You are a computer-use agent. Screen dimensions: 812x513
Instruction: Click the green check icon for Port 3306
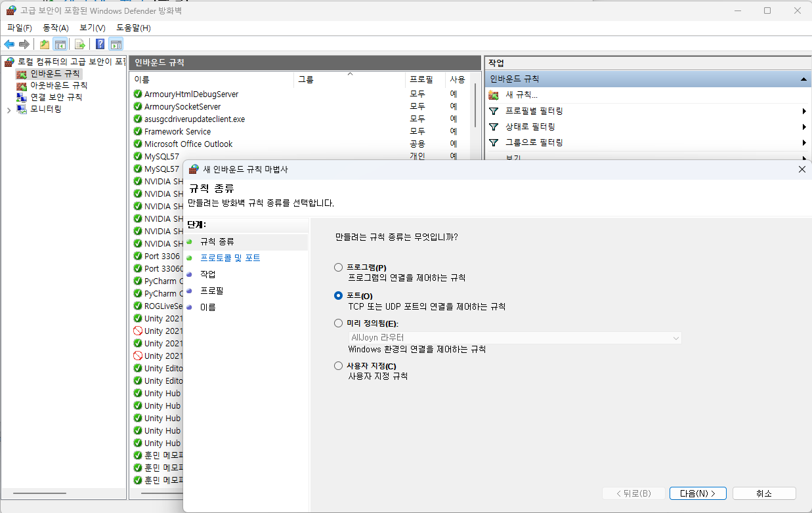tap(138, 256)
